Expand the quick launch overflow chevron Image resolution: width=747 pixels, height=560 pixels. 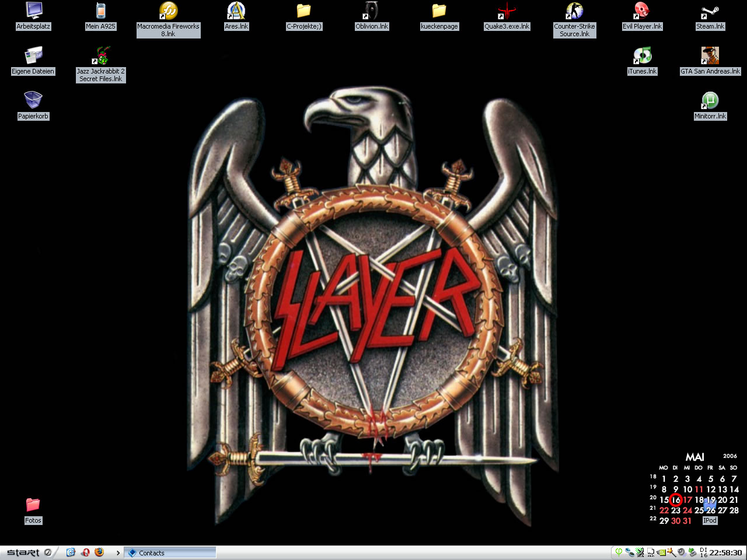point(118,553)
